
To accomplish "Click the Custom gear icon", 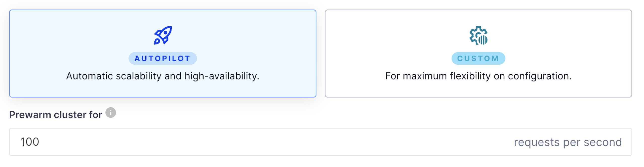I will click(478, 35).
